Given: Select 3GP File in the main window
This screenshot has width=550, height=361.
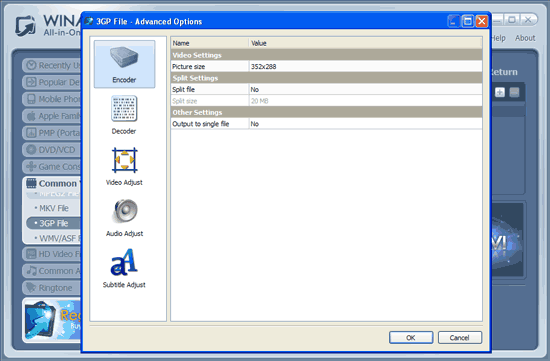Looking at the screenshot, I should tap(54, 223).
